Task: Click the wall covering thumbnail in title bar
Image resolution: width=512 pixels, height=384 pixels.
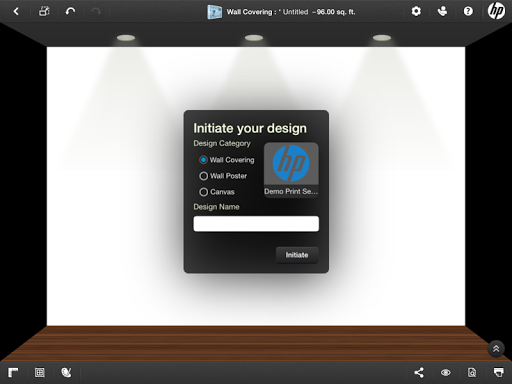Action: 214,12
